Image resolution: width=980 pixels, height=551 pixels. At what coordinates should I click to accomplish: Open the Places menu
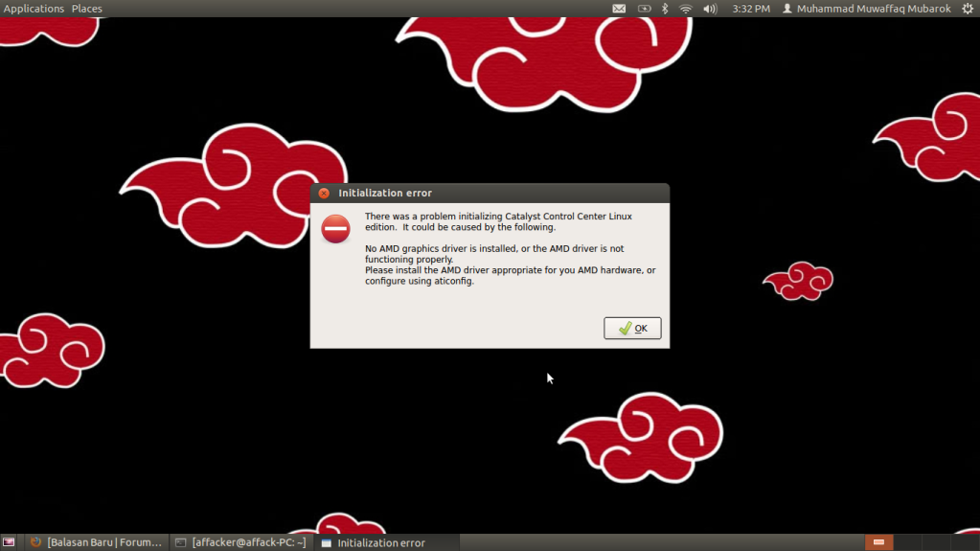coord(87,9)
